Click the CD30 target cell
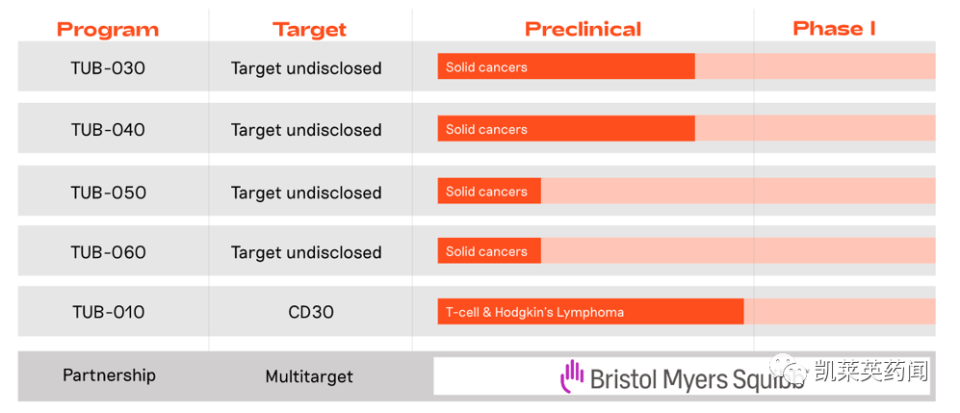 click(x=308, y=312)
